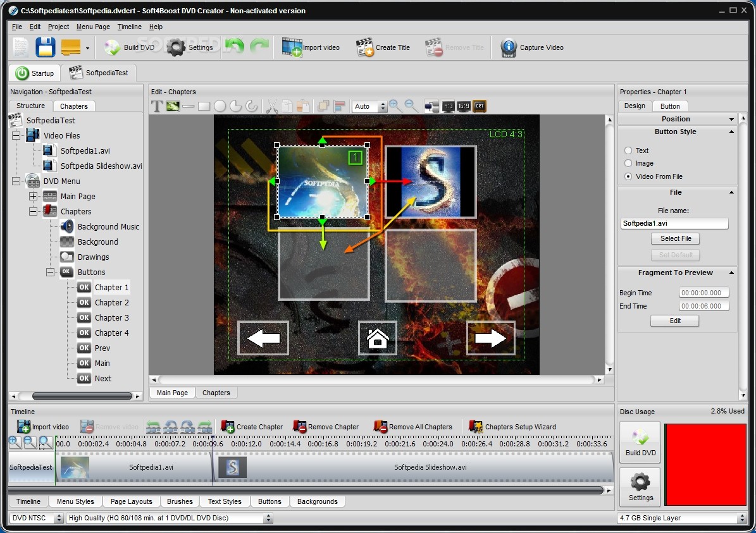This screenshot has height=533, width=756.
Task: Open the Project menu
Action: tap(58, 27)
